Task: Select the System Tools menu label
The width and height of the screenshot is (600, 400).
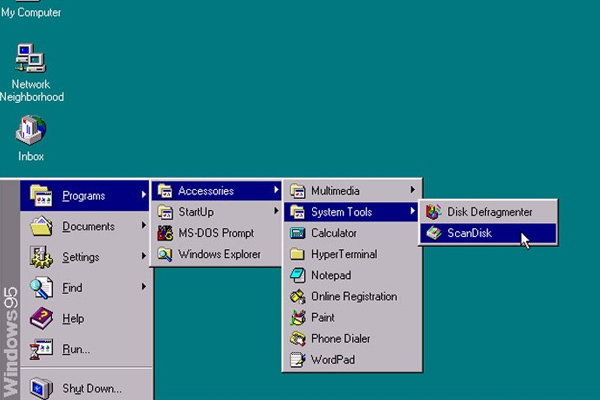Action: [341, 212]
